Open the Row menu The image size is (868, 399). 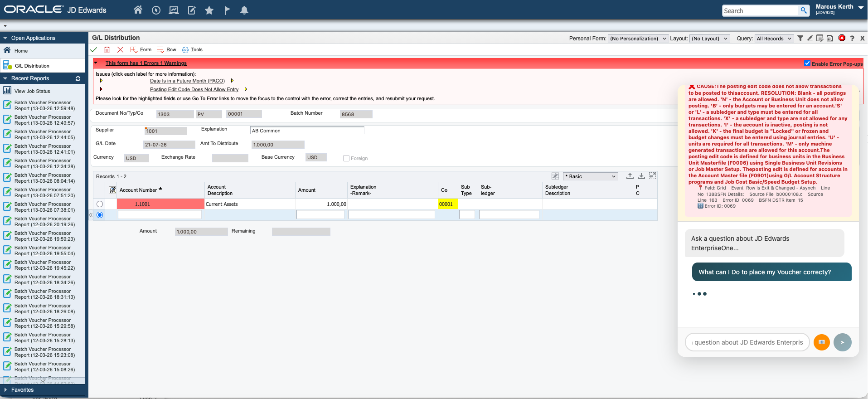coord(167,50)
